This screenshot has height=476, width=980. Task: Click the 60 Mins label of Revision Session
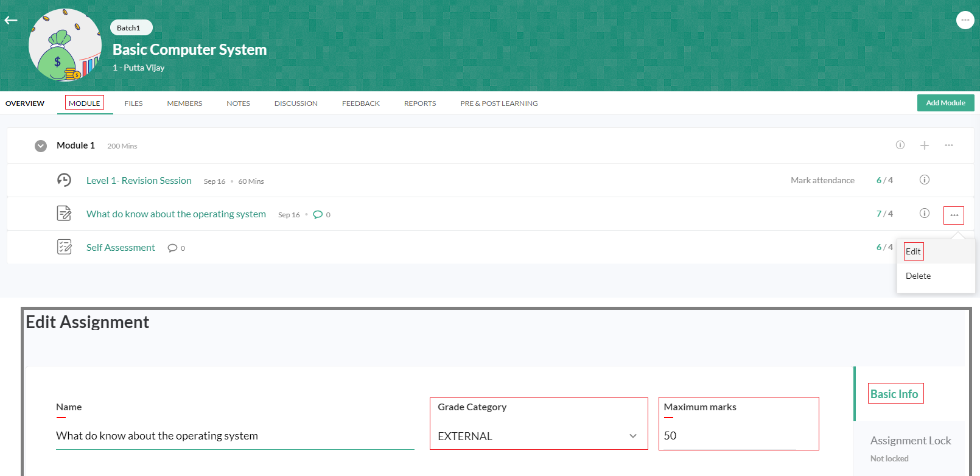pyautogui.click(x=251, y=181)
